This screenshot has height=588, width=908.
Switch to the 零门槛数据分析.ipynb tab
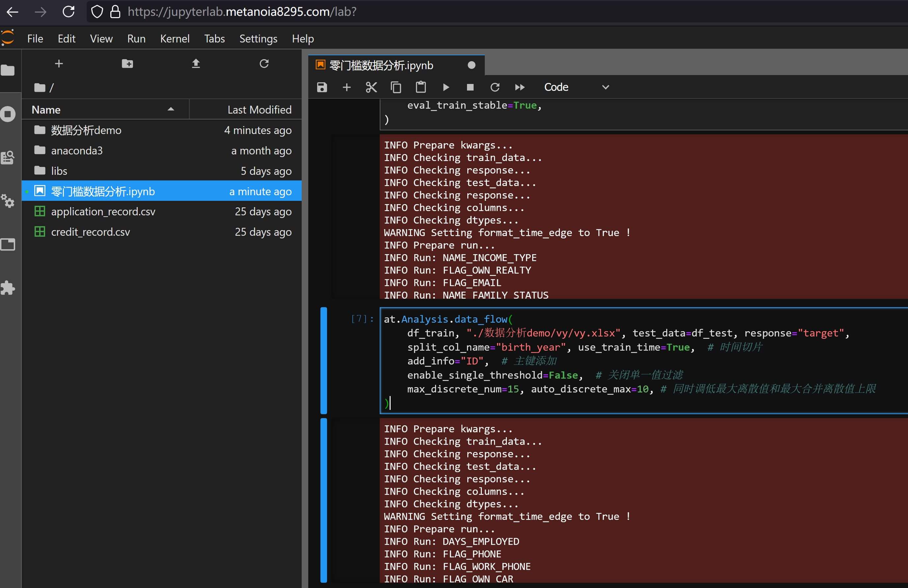(381, 65)
